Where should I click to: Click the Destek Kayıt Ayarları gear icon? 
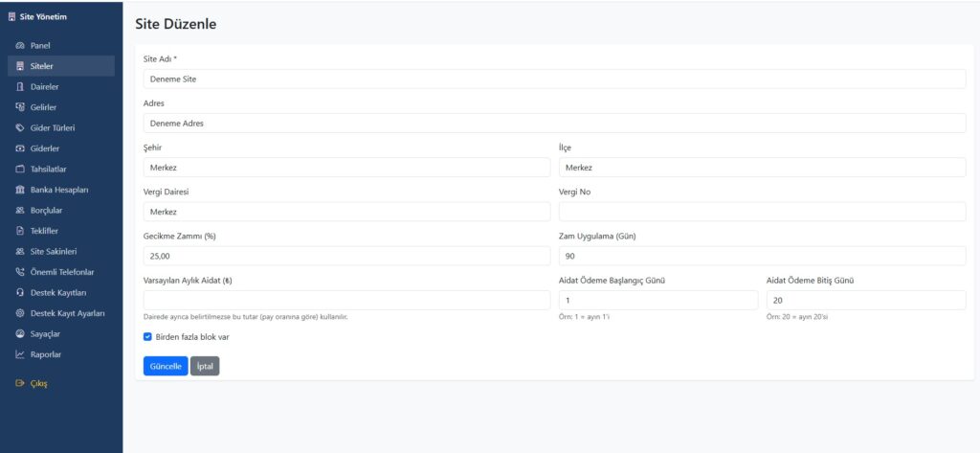click(20, 313)
